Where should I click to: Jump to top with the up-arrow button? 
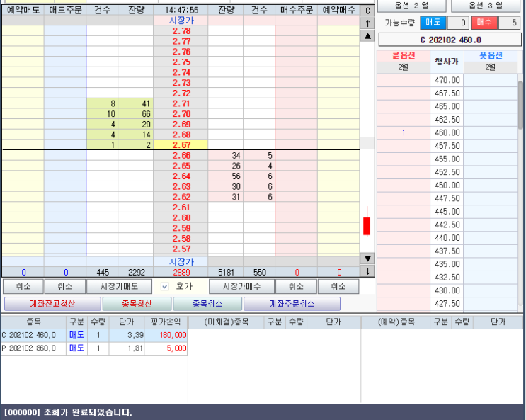point(367,23)
